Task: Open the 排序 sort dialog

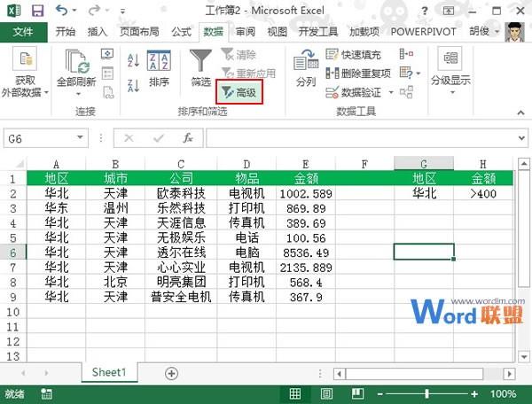Action: coord(159,68)
